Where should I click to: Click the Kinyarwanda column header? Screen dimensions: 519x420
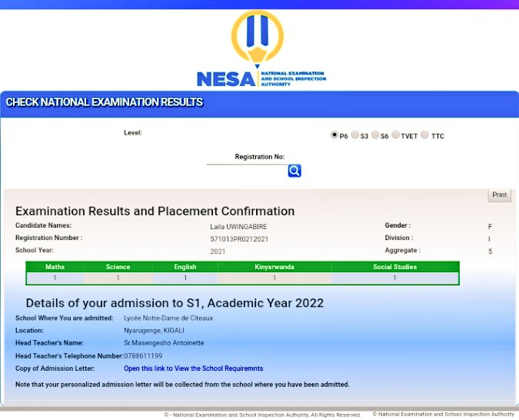coord(274,267)
